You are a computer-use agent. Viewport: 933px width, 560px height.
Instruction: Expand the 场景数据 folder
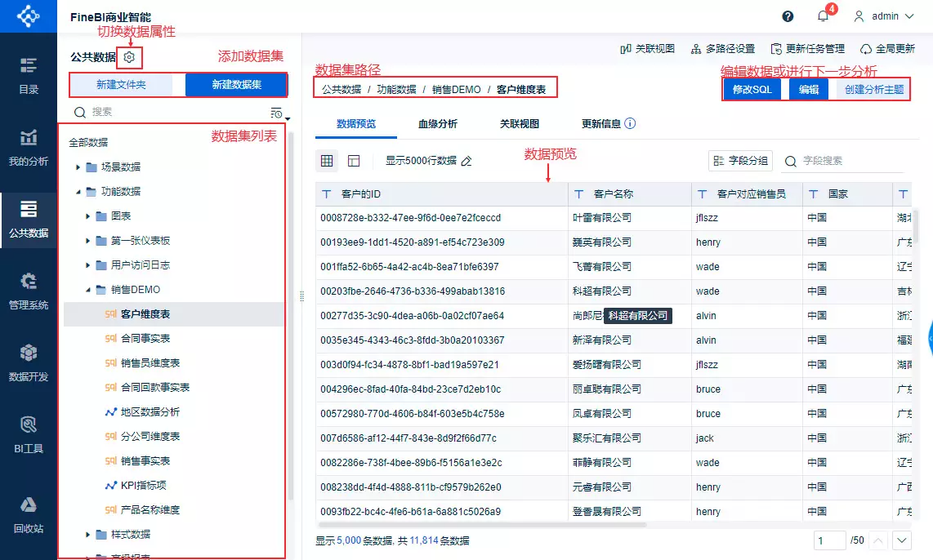tap(78, 167)
